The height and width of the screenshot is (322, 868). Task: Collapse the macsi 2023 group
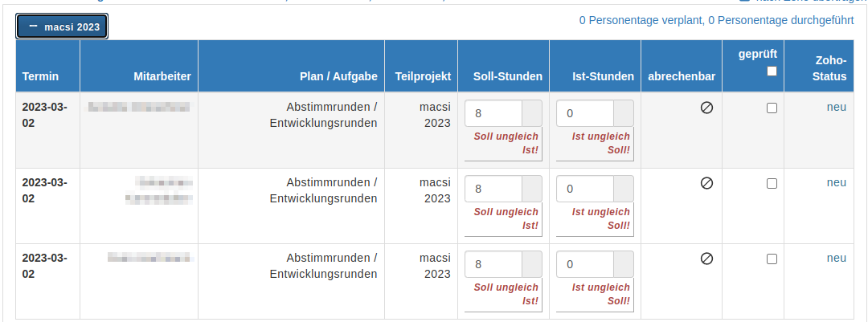tap(61, 26)
